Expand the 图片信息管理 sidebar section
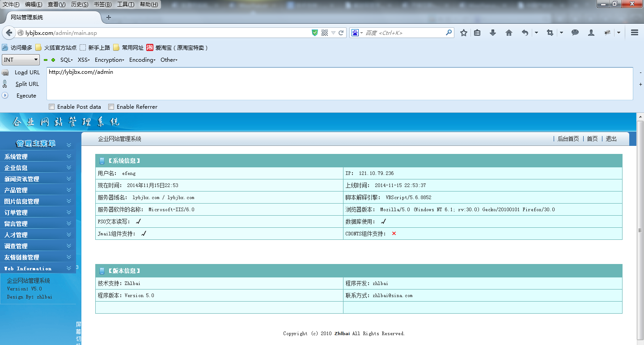 pyautogui.click(x=38, y=201)
